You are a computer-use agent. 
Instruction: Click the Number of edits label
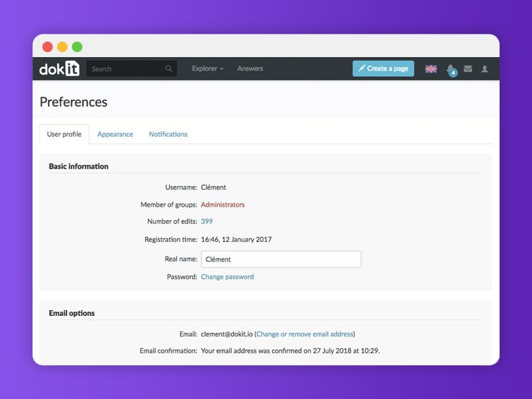172,221
